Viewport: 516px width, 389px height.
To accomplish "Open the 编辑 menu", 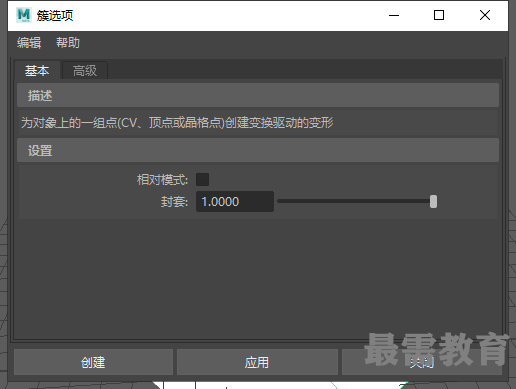I will [29, 43].
